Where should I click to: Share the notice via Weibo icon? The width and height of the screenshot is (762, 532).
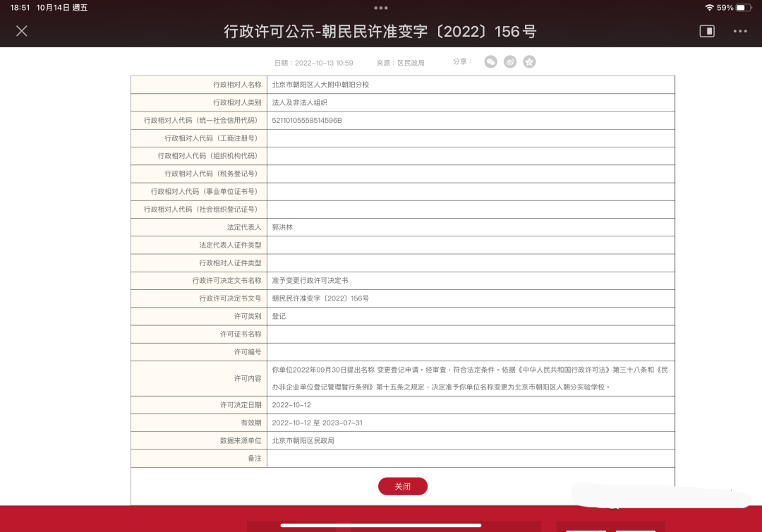click(510, 62)
